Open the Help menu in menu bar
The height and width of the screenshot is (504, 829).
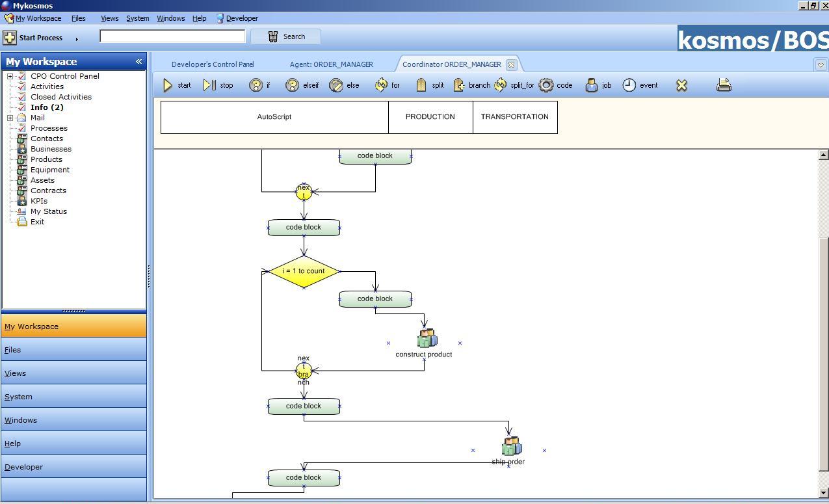199,18
